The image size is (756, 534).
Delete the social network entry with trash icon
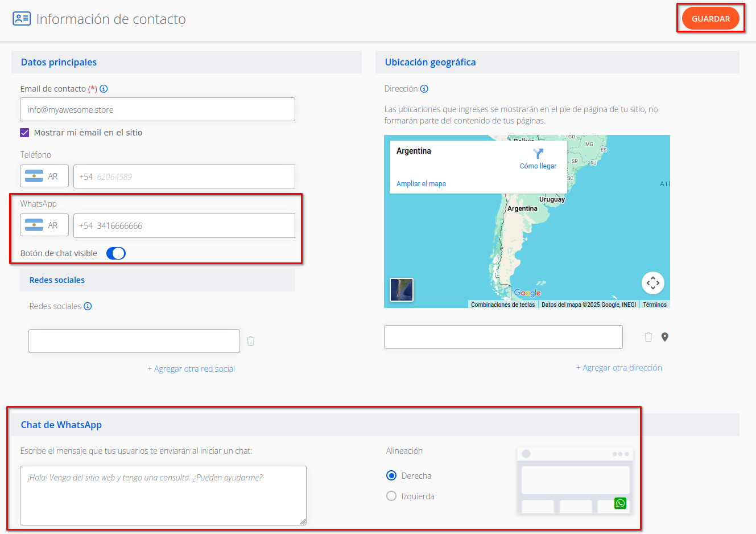click(251, 341)
